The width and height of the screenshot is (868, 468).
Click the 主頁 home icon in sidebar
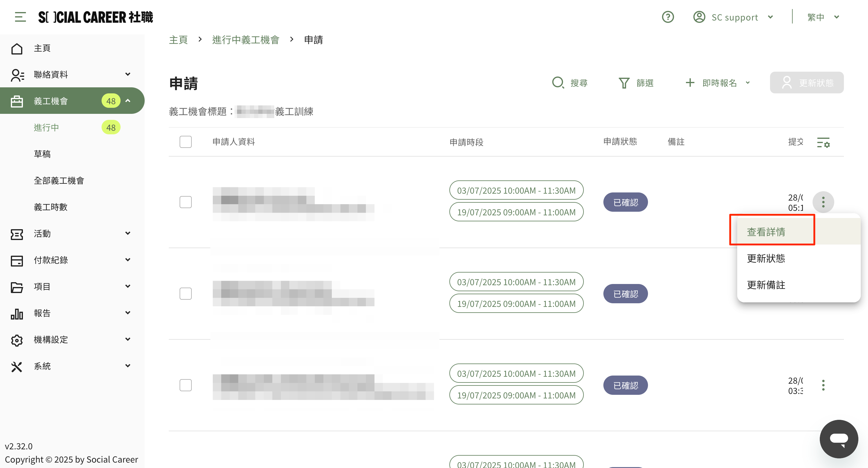[17, 48]
